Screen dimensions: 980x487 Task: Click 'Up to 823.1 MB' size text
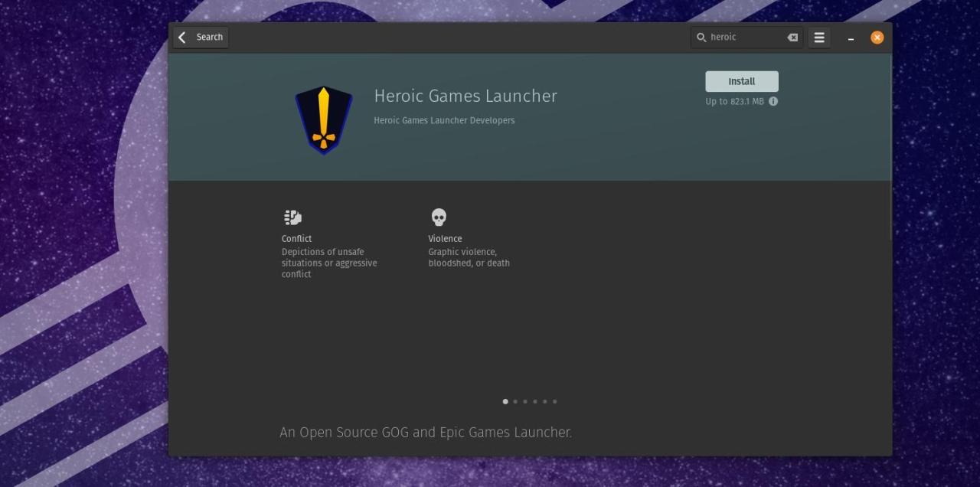[735, 101]
